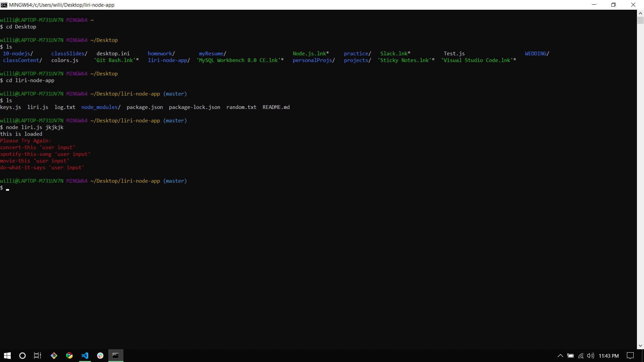The image size is (644, 362).
Task: Check battery status via the tray battery icon
Action: coord(571,356)
